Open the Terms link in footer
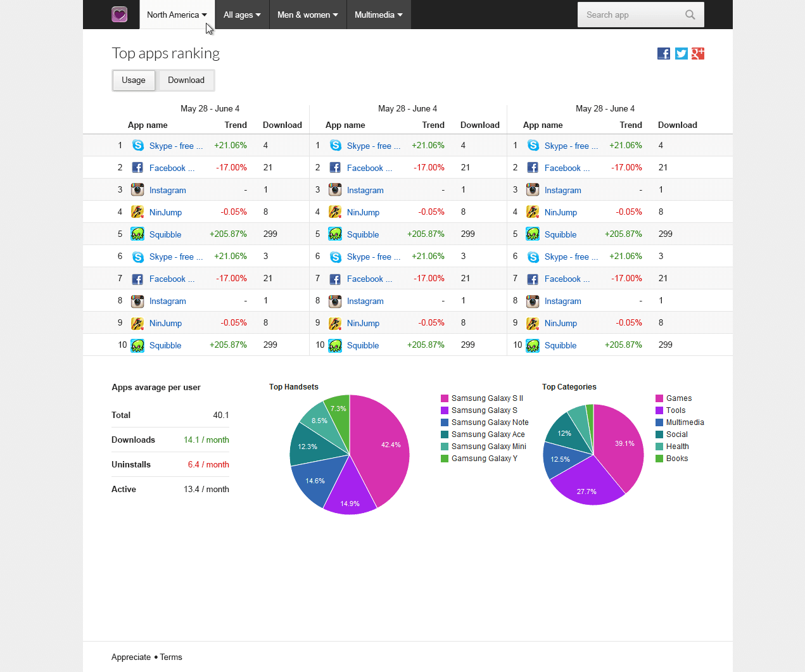 pyautogui.click(x=171, y=657)
